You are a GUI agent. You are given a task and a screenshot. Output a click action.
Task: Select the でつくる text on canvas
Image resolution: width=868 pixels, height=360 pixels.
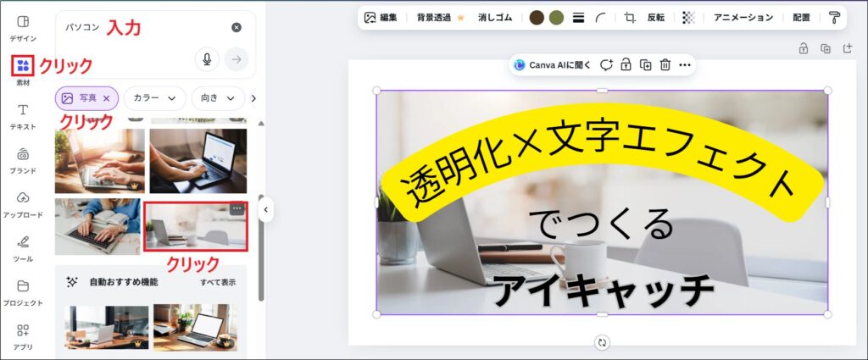tap(602, 225)
